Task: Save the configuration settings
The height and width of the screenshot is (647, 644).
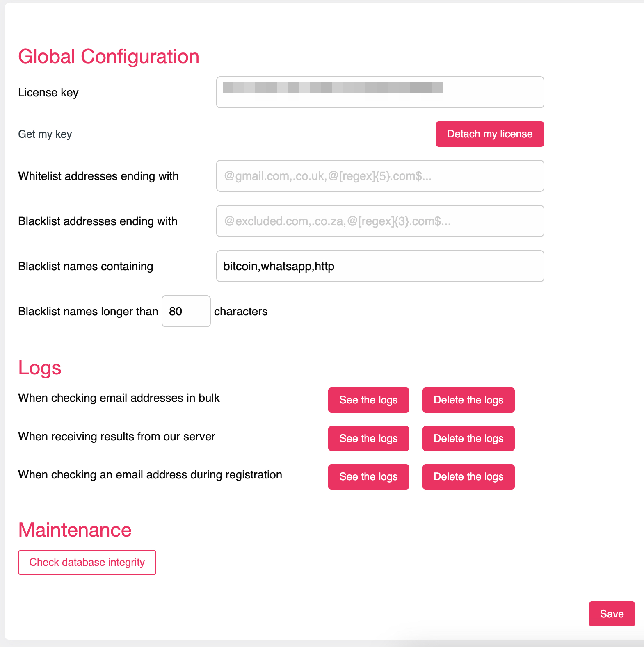Action: point(612,614)
